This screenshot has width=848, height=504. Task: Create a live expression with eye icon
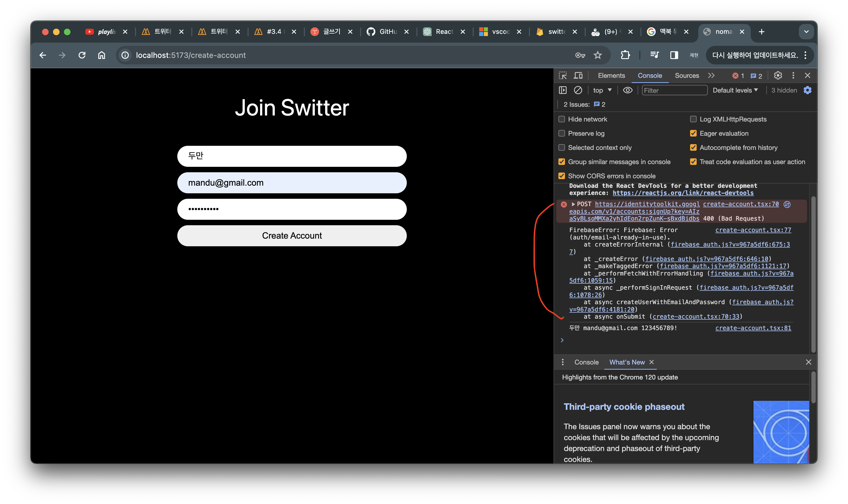coord(628,90)
